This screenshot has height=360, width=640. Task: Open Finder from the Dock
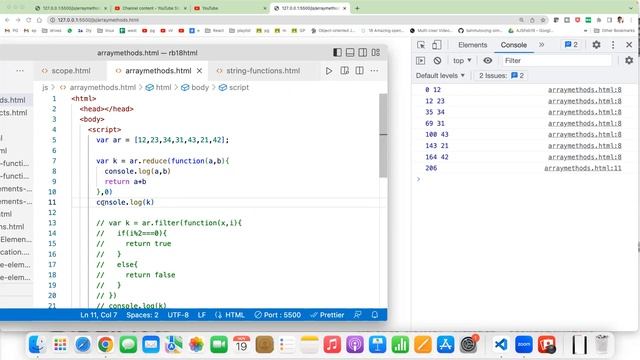(x=38, y=345)
